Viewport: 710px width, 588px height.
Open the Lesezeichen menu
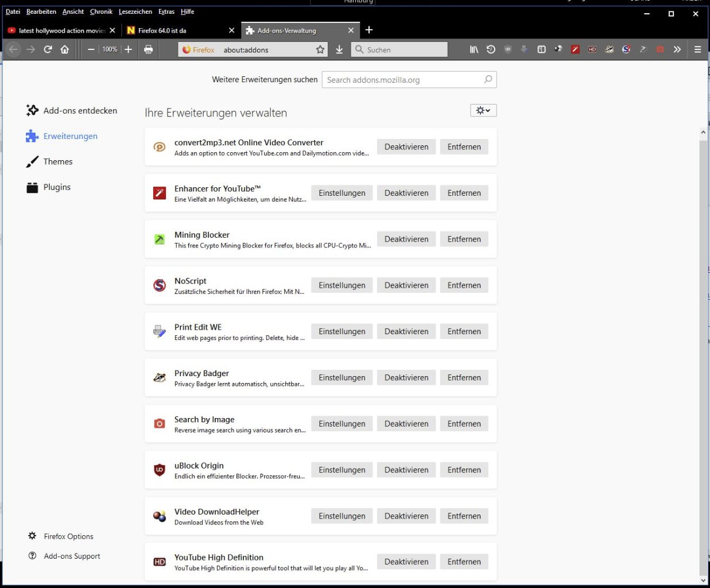click(x=135, y=11)
